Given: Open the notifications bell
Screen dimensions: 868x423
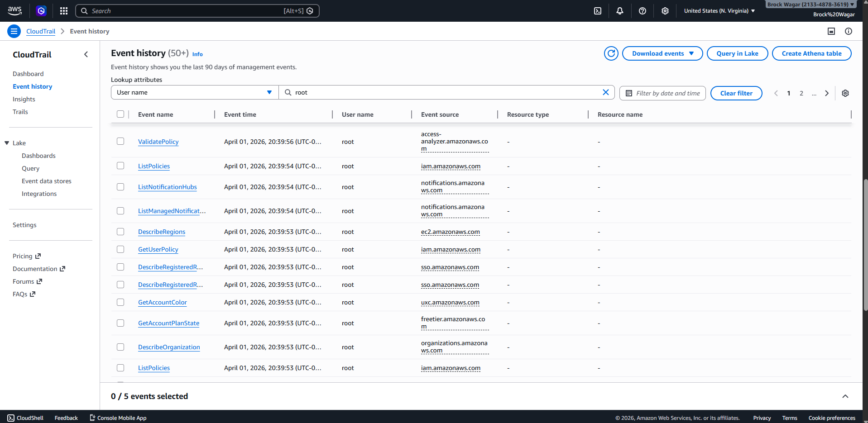Looking at the screenshot, I should click(x=619, y=10).
